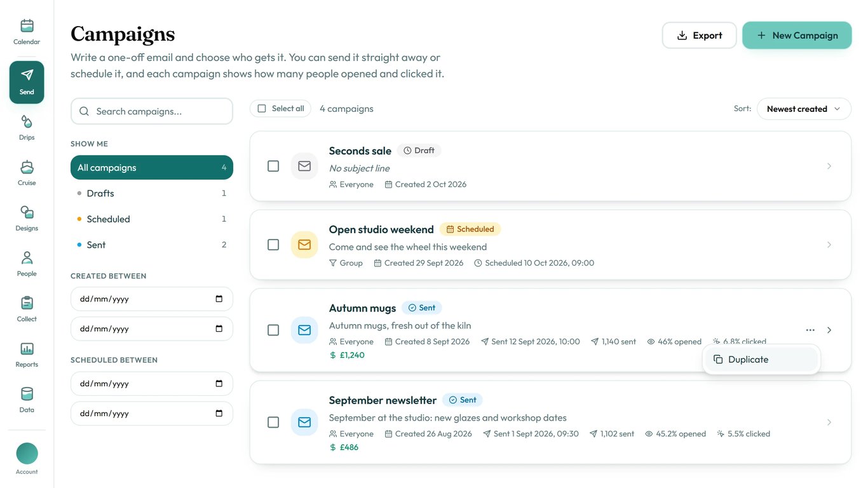
Task: Open the Newest created sort dropdown
Action: pos(804,109)
